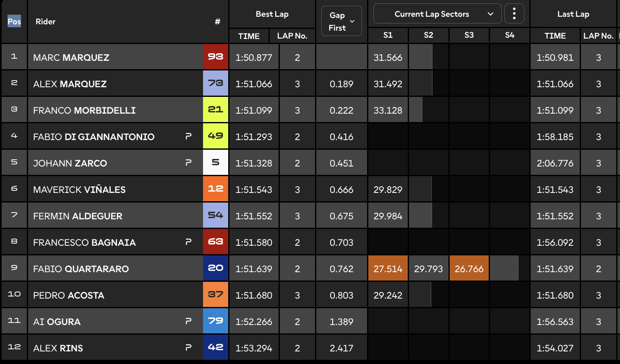Select Morbidelli's yellow number 21 badge
Viewport: 620px width, 364px height.
216,109
